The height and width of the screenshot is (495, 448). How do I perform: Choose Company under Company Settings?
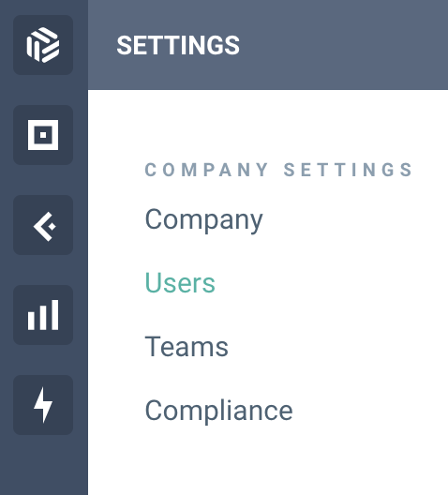[x=203, y=220]
